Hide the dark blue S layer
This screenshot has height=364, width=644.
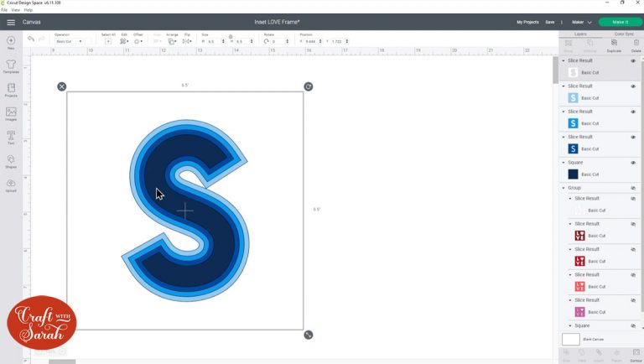633,138
